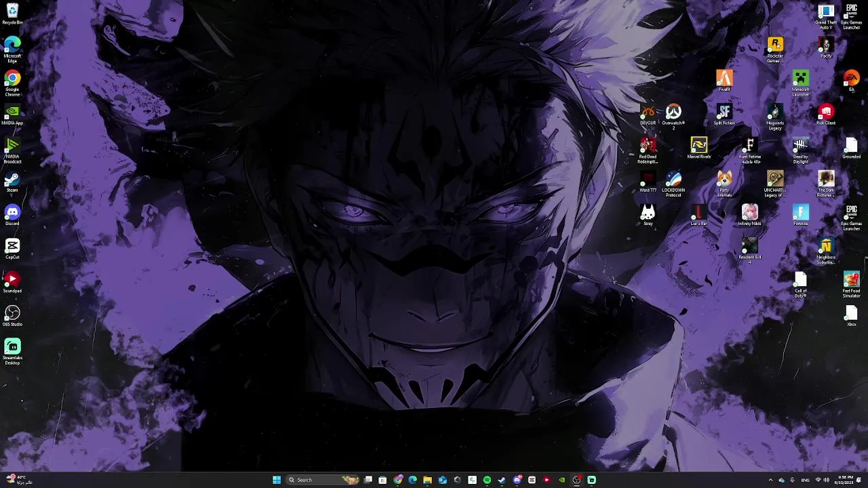Open the volume control in system tray

point(827,480)
